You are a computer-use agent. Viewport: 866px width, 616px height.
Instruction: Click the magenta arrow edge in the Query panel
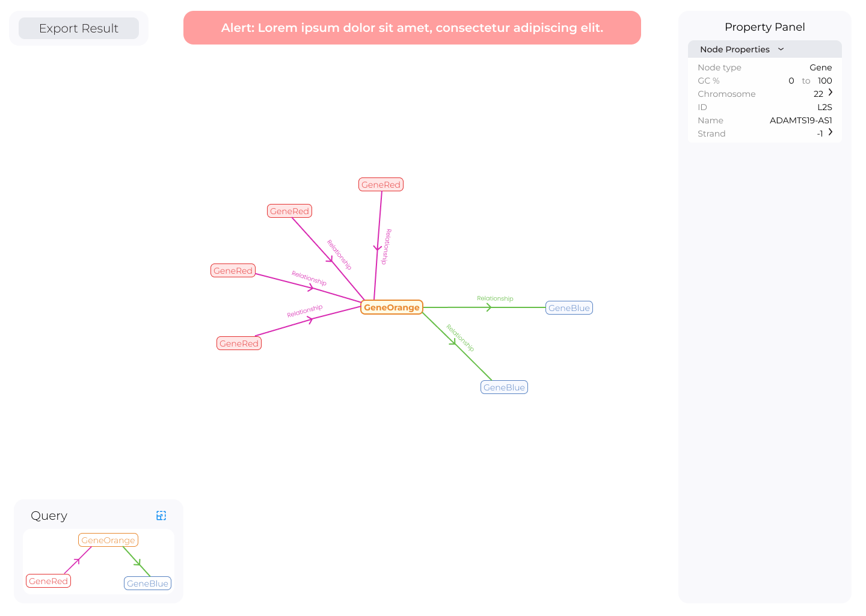click(76, 562)
